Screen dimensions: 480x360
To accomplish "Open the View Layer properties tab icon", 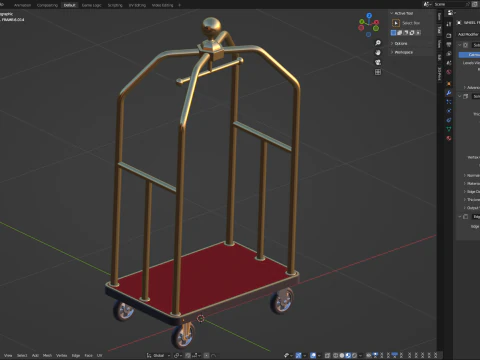I will (x=449, y=54).
